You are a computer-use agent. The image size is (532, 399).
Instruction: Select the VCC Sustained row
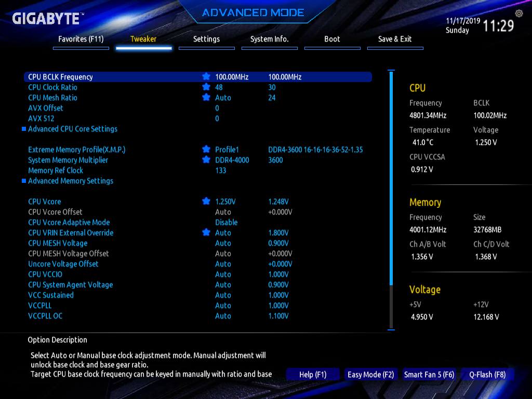click(x=198, y=295)
